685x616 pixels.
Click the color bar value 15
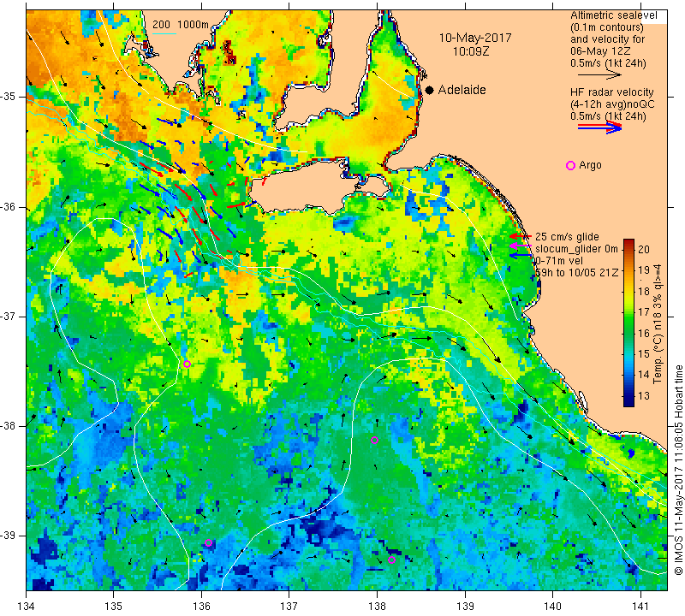[644, 354]
